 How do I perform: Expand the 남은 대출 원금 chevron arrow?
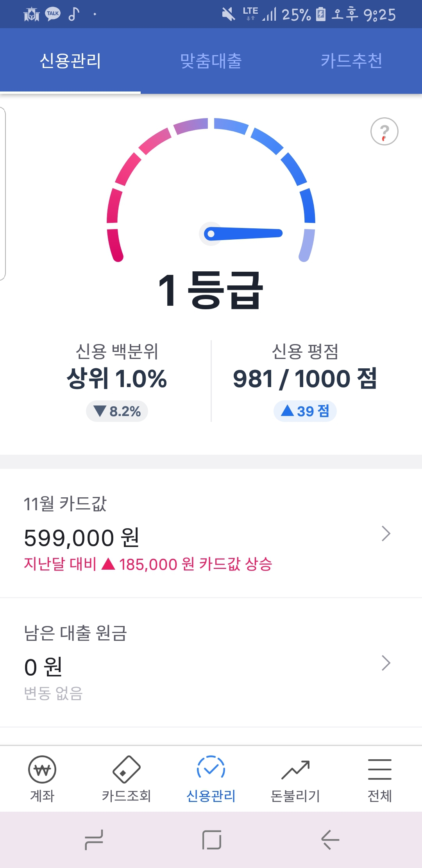point(386,663)
